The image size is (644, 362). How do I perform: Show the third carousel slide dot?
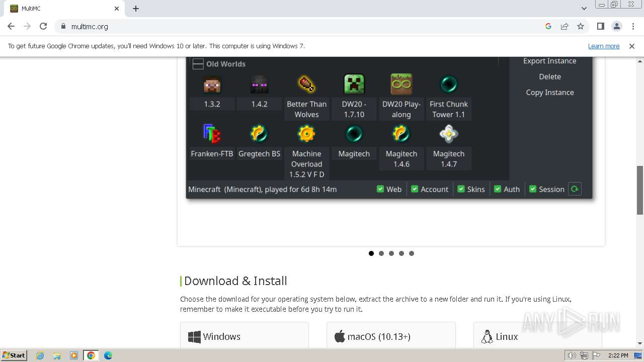[x=391, y=253]
